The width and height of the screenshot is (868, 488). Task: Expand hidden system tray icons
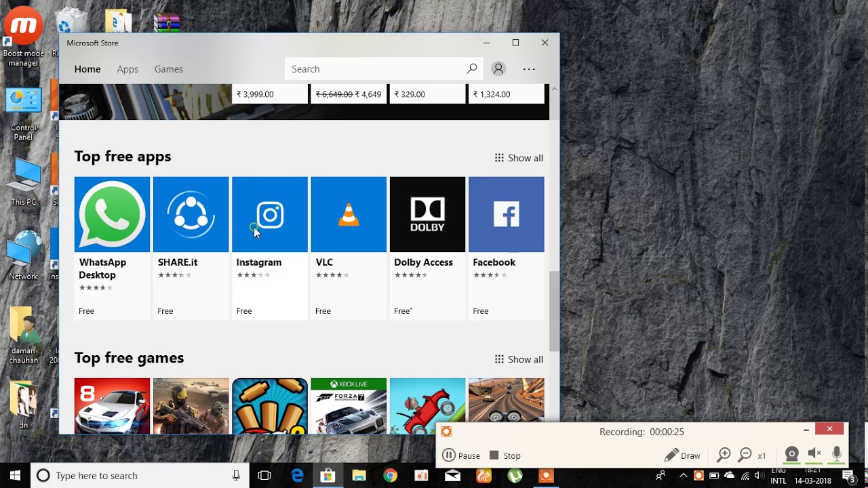click(x=684, y=476)
